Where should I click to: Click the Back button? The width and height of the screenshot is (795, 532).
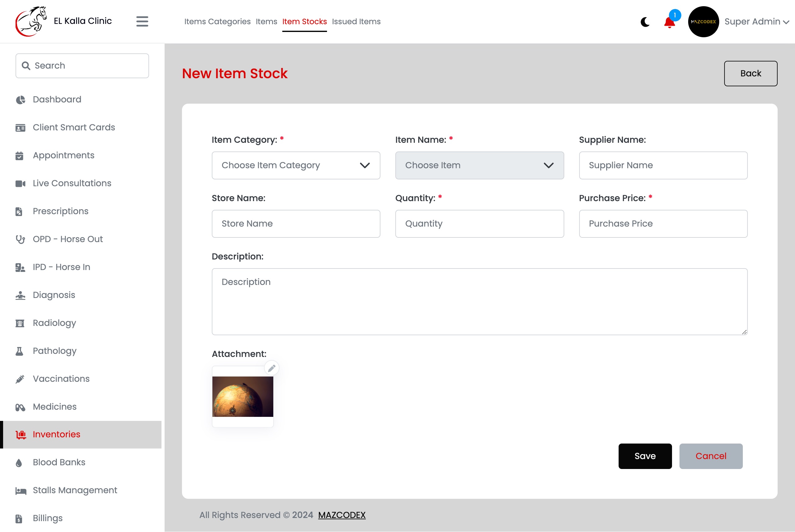[x=751, y=73]
